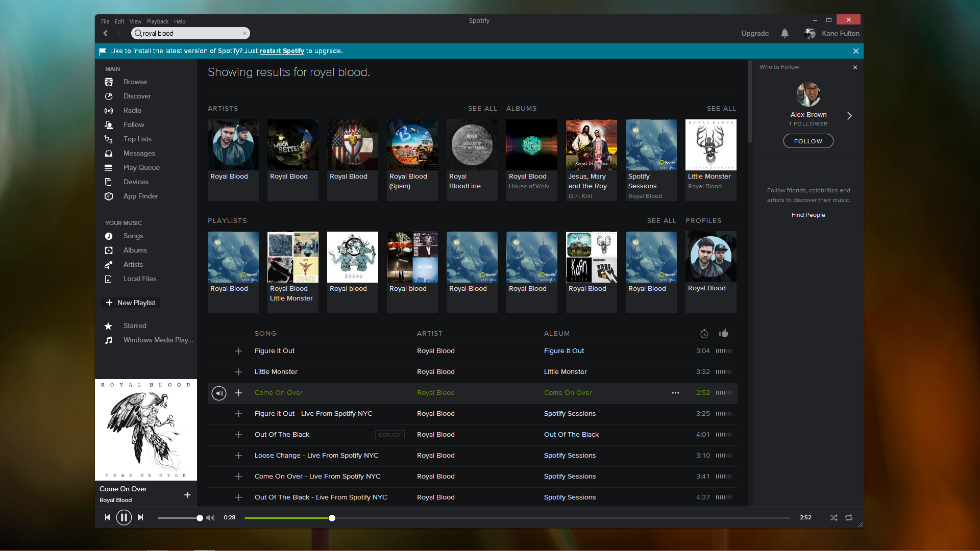This screenshot has width=980, height=551.
Task: Expand SEE ALL under Artists section
Action: [482, 108]
